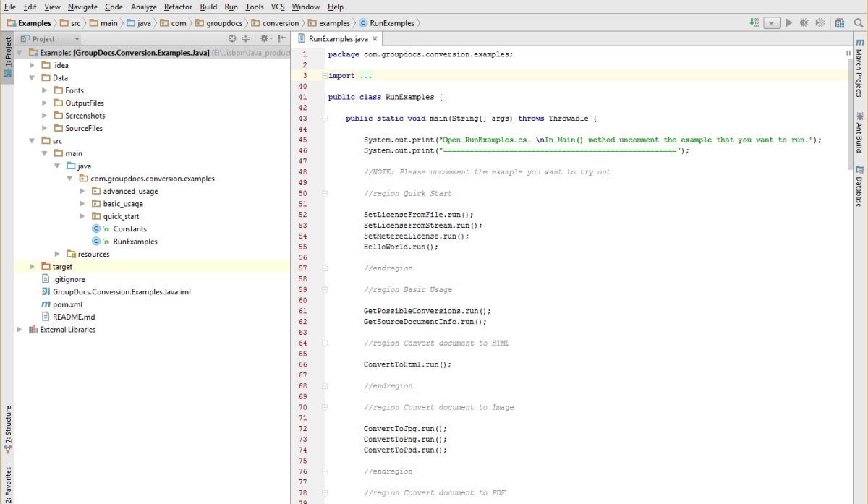Expand the folded import block
This screenshot has width=868, height=504.
coord(325,76)
